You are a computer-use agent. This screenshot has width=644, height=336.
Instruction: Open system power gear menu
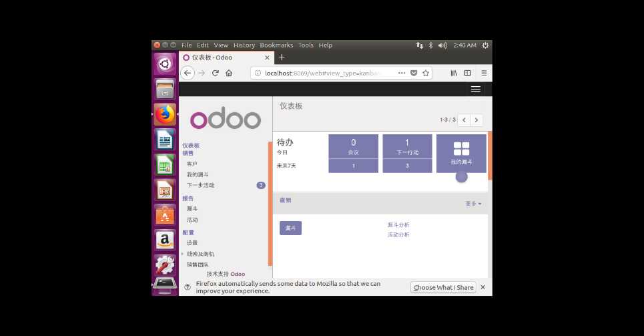[x=485, y=45]
